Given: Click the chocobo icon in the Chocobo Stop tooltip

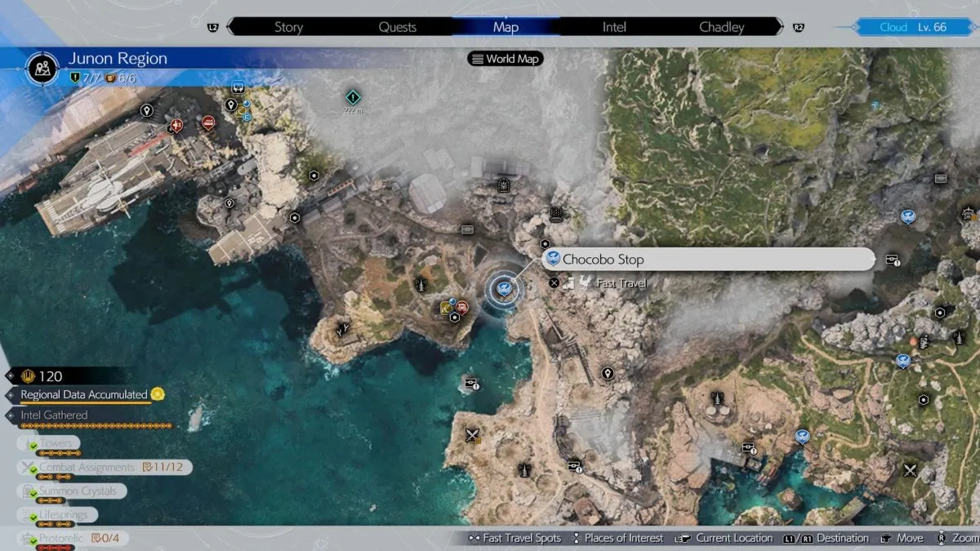Looking at the screenshot, I should (x=553, y=259).
